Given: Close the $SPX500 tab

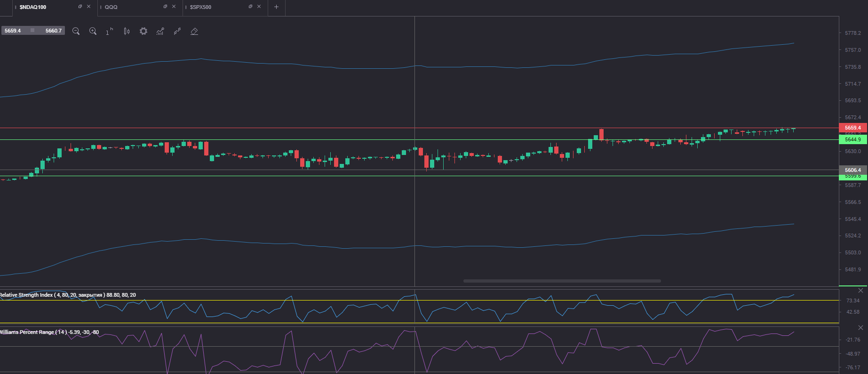Looking at the screenshot, I should click(x=259, y=7).
